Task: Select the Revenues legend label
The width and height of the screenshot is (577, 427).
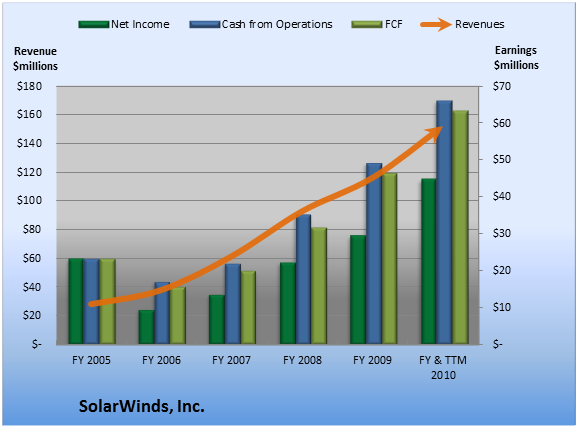Action: pos(479,24)
